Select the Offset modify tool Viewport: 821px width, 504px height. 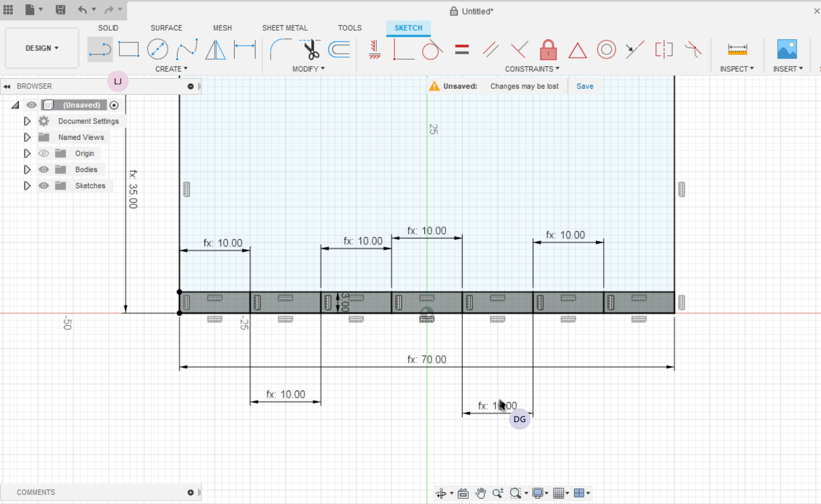pyautogui.click(x=339, y=49)
